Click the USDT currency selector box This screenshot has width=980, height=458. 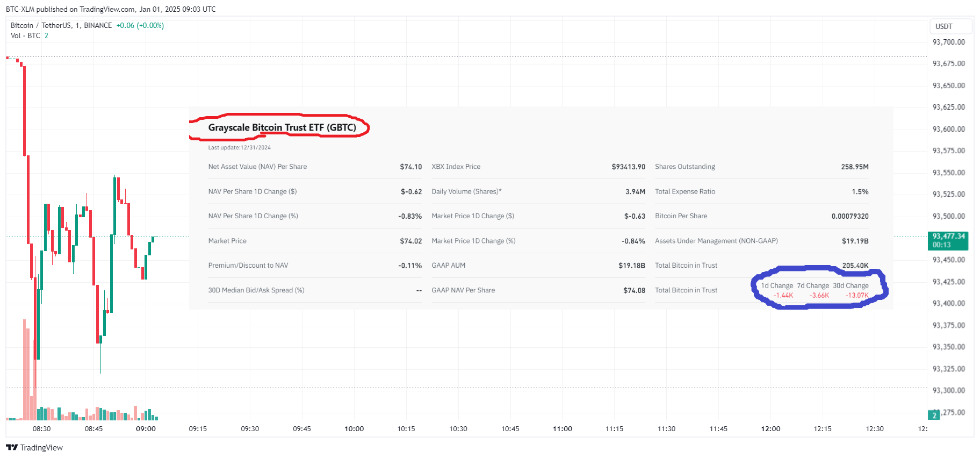[950, 26]
